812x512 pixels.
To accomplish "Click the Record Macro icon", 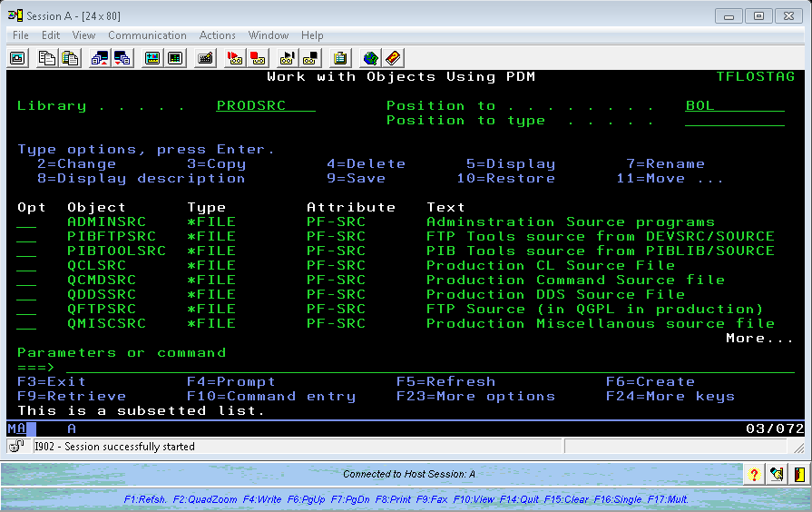I will pos(235,58).
